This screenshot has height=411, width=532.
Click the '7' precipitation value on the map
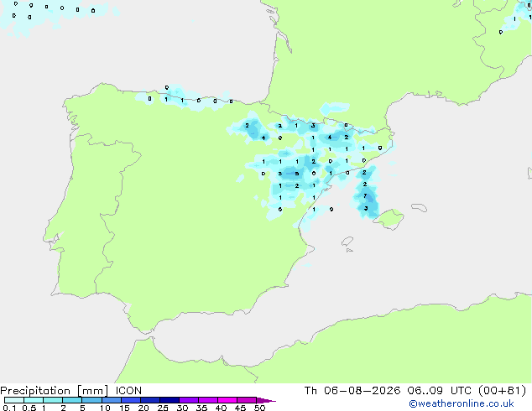[365, 195]
